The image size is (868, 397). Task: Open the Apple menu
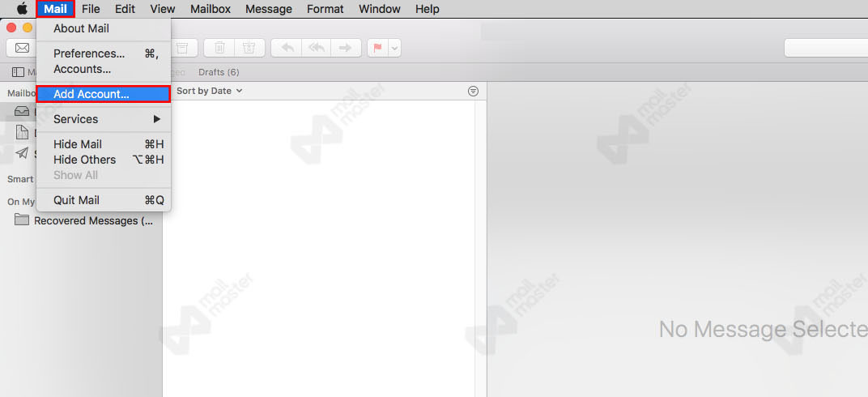(22, 9)
